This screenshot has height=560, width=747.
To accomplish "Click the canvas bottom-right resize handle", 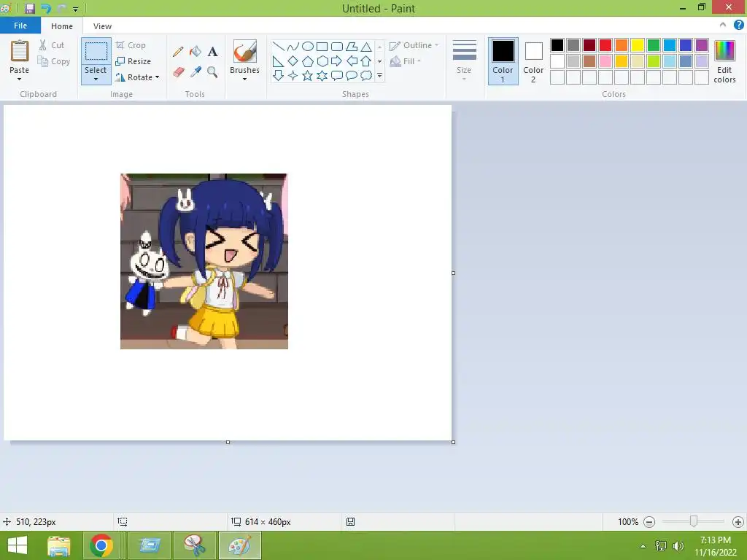I will pyautogui.click(x=453, y=443).
